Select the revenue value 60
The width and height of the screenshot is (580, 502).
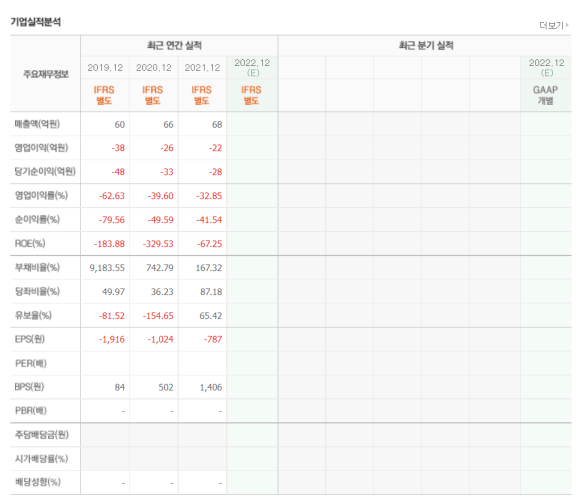click(x=119, y=125)
